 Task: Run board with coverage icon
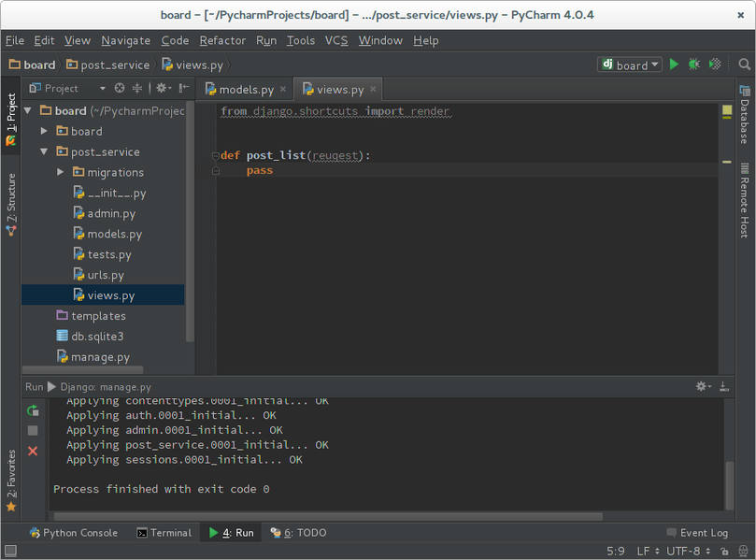715,65
